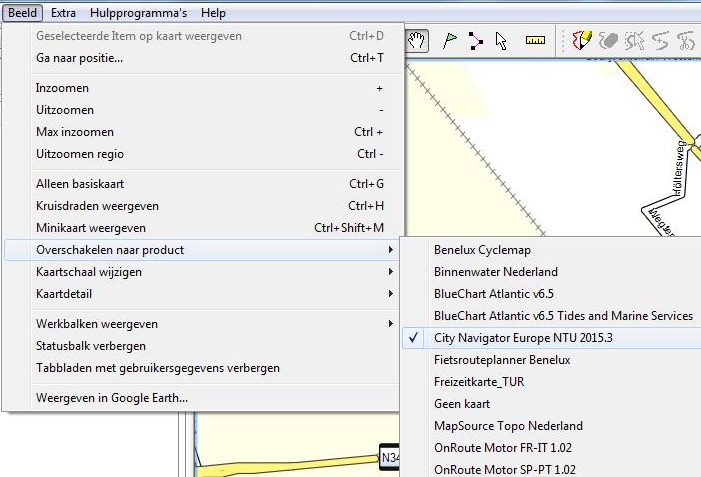Viewport: 701px width, 477px height.
Task: Select the yellow ruler Distance tool
Action: click(535, 41)
